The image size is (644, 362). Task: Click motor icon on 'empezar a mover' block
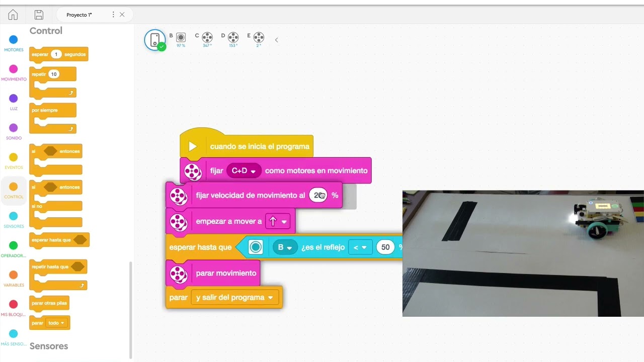tap(179, 221)
